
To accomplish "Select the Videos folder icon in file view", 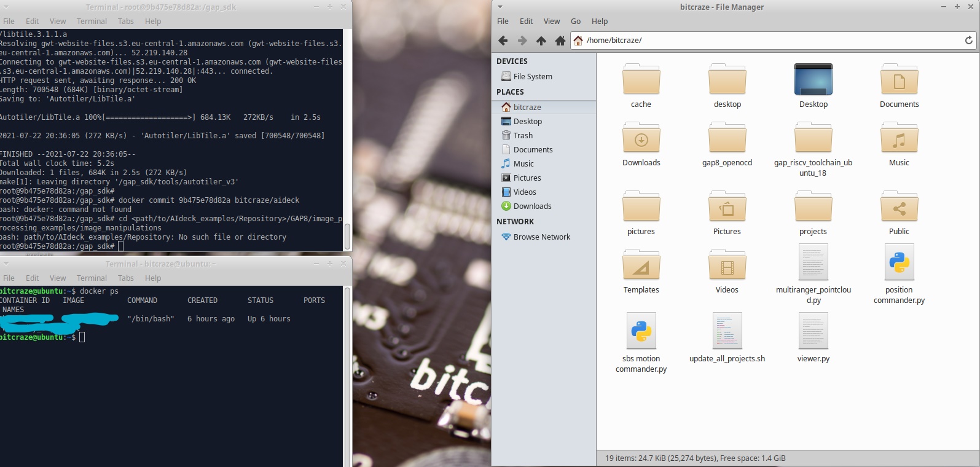I will click(727, 265).
